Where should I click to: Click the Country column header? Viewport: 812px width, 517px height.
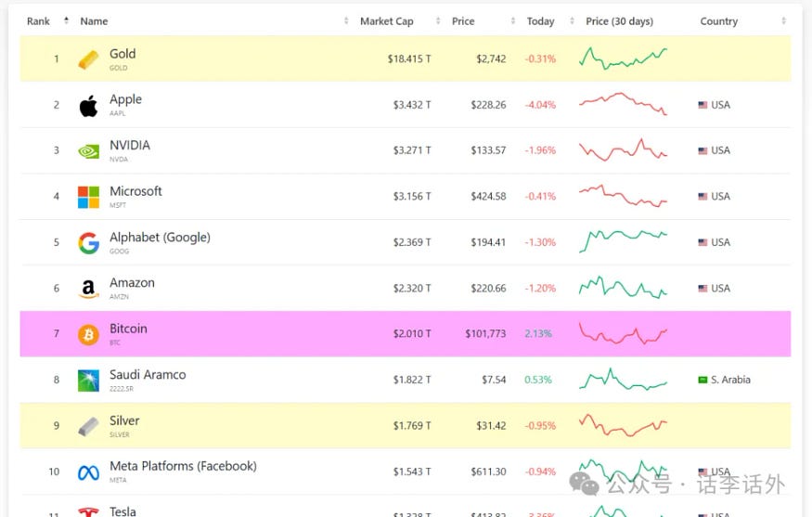point(719,21)
